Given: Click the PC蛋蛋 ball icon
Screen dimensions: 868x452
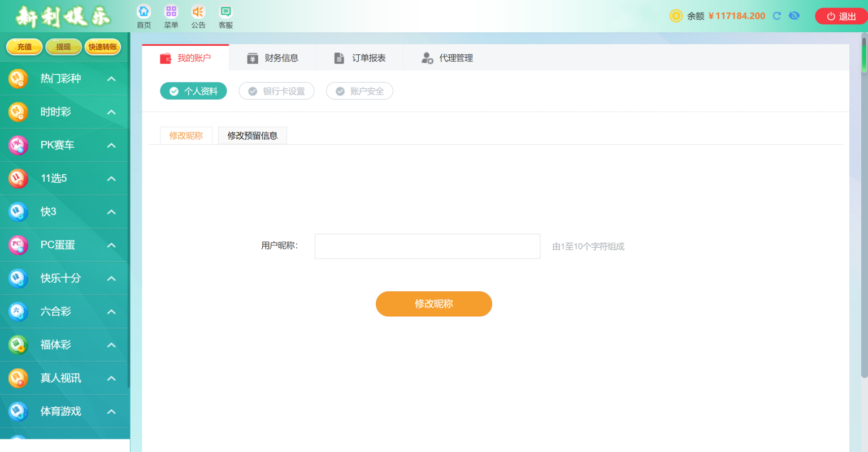Looking at the screenshot, I should point(18,245).
